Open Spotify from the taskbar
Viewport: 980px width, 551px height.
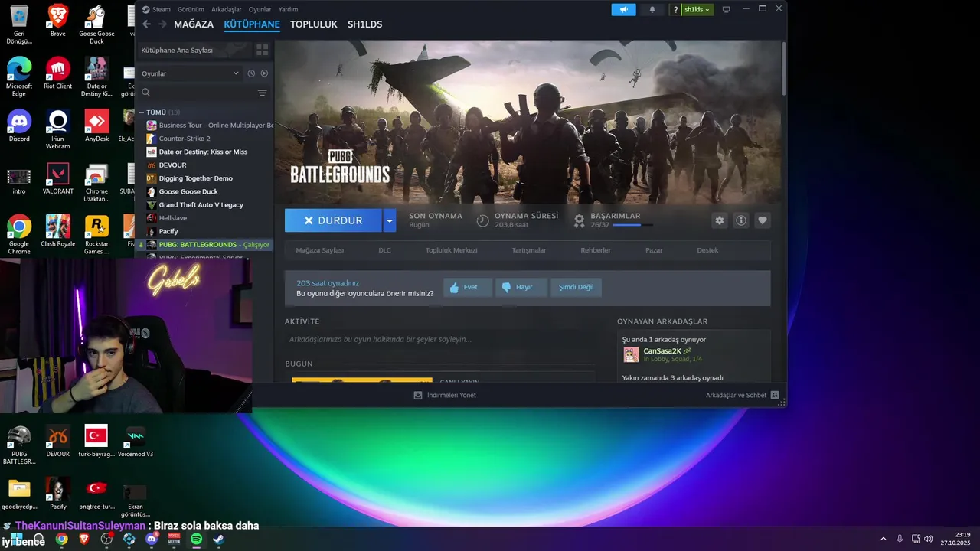pyautogui.click(x=196, y=539)
